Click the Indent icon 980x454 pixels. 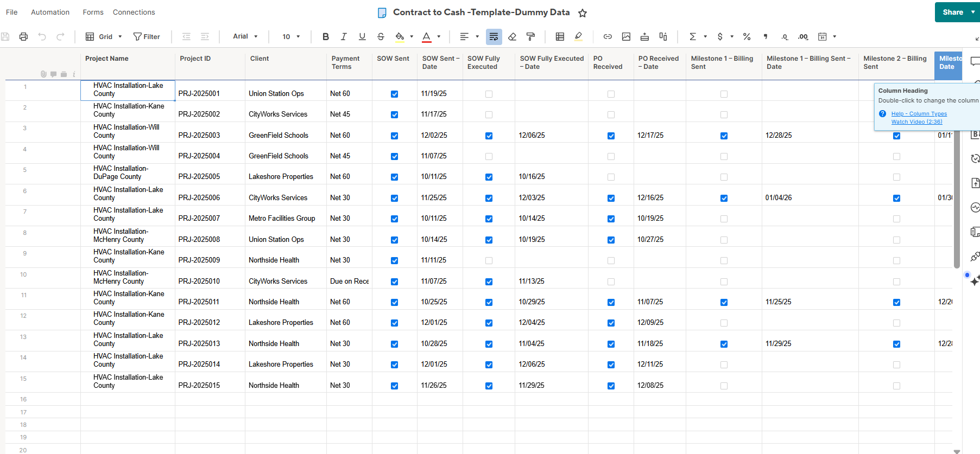[205, 36]
